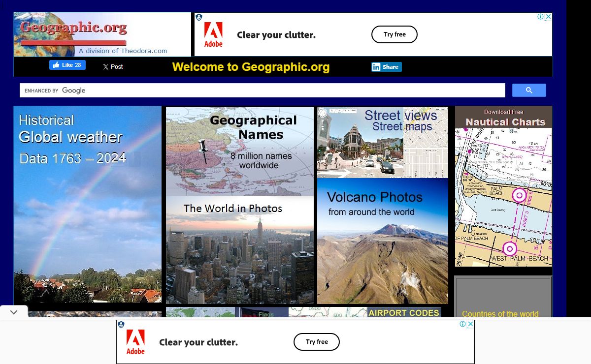Open Download Free Nautical Charts tile
Image resolution: width=591 pixels, height=364 pixels.
(503, 186)
